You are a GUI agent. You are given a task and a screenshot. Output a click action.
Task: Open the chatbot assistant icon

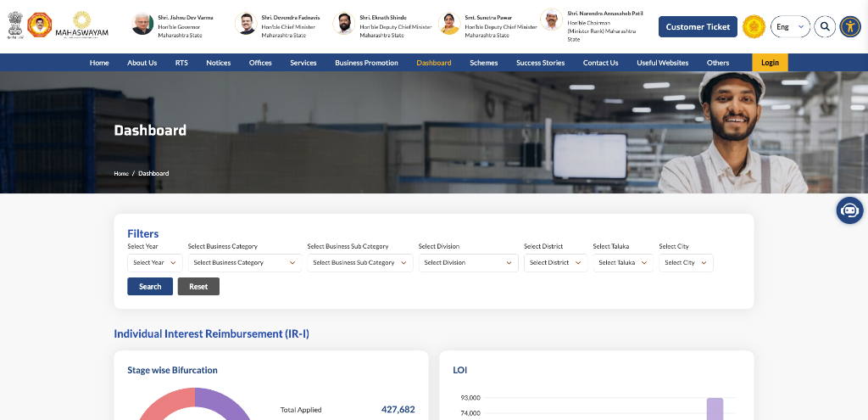(849, 210)
